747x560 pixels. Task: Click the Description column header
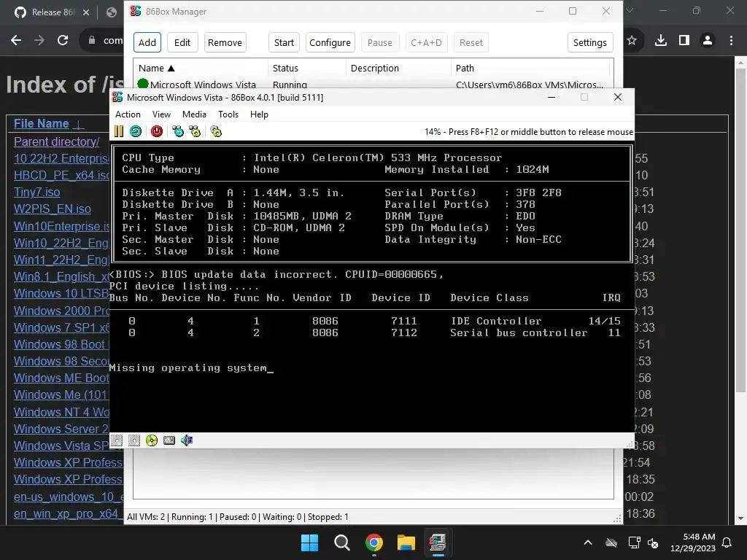tap(398, 68)
